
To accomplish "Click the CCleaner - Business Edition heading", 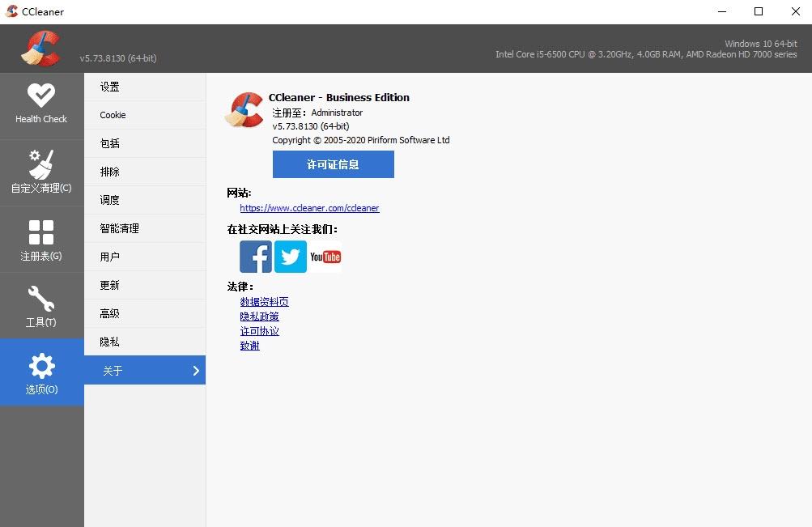I will tap(338, 97).
